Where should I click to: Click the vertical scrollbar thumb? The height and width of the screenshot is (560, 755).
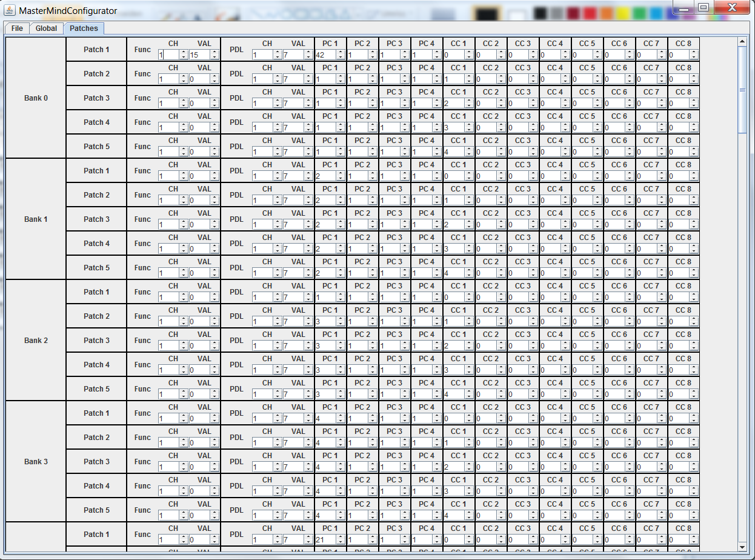tap(742, 90)
